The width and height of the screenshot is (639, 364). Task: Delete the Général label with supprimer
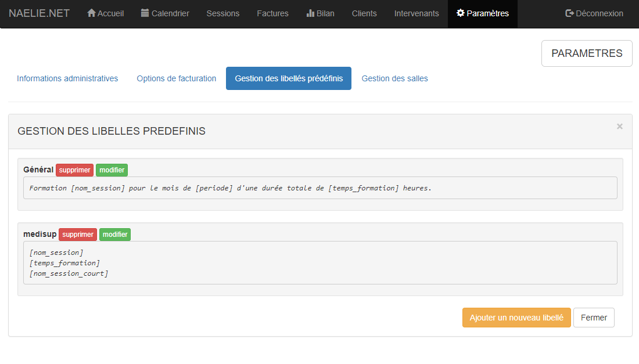pos(74,170)
